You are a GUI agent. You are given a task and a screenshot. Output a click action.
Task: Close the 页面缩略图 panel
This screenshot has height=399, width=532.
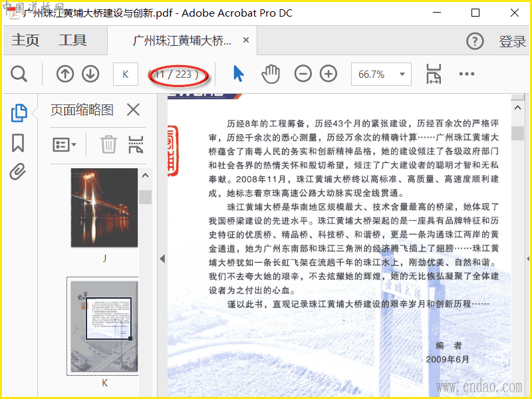click(133, 110)
